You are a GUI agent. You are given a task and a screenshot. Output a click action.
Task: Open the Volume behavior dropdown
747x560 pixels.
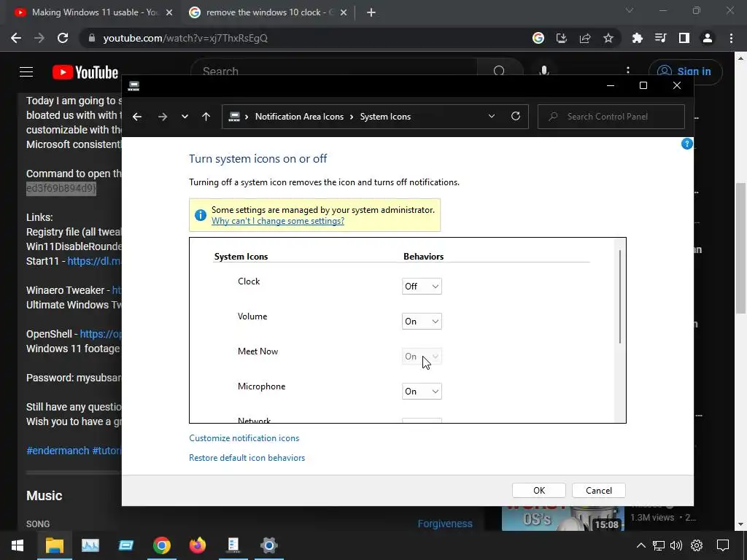click(422, 322)
